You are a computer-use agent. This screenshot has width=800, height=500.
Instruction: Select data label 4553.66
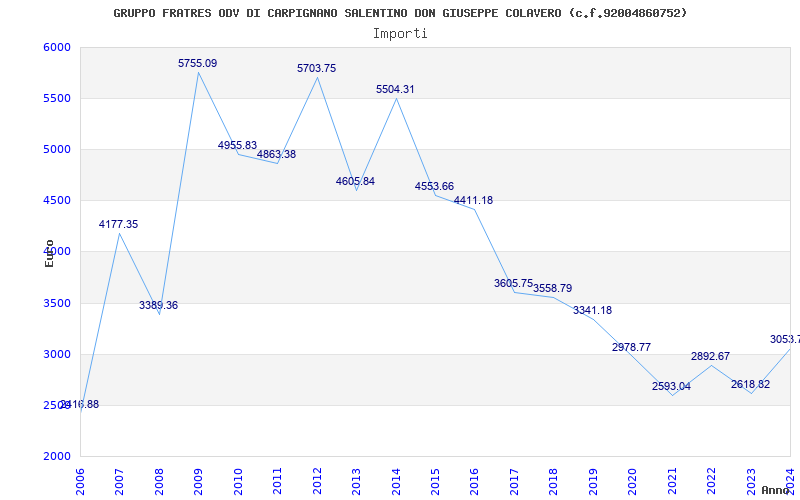point(434,186)
